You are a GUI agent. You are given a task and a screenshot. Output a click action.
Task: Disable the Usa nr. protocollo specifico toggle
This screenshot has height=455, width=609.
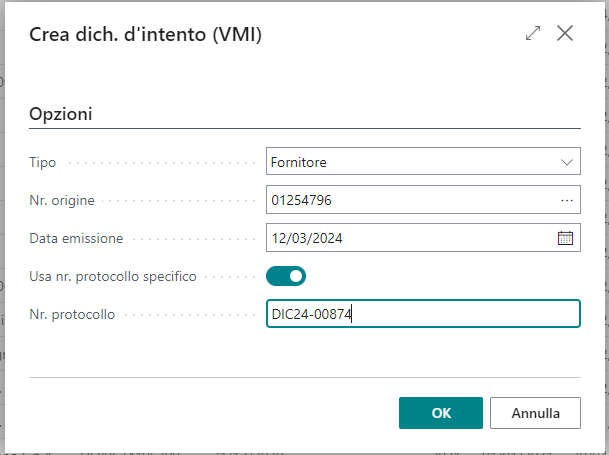286,276
